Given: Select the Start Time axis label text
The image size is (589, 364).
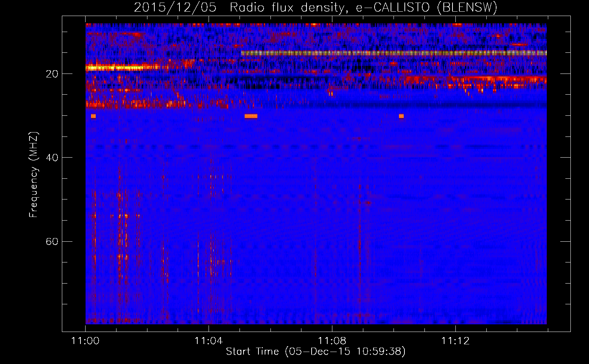Looking at the screenshot, I should tap(316, 352).
